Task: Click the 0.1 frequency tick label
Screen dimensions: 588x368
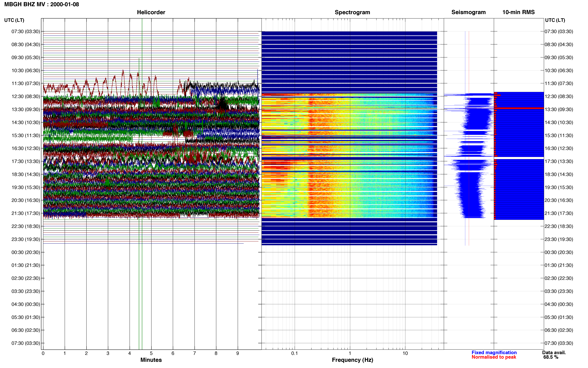Action: [295, 353]
